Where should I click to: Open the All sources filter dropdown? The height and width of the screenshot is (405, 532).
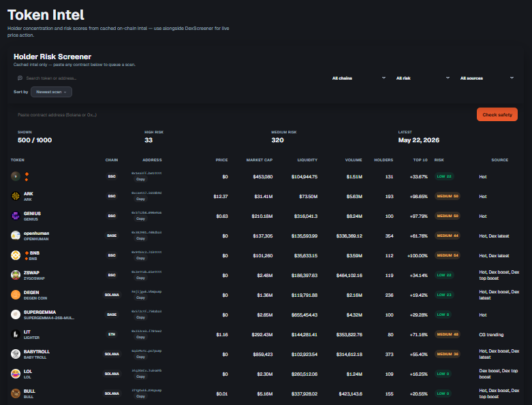[487, 78]
